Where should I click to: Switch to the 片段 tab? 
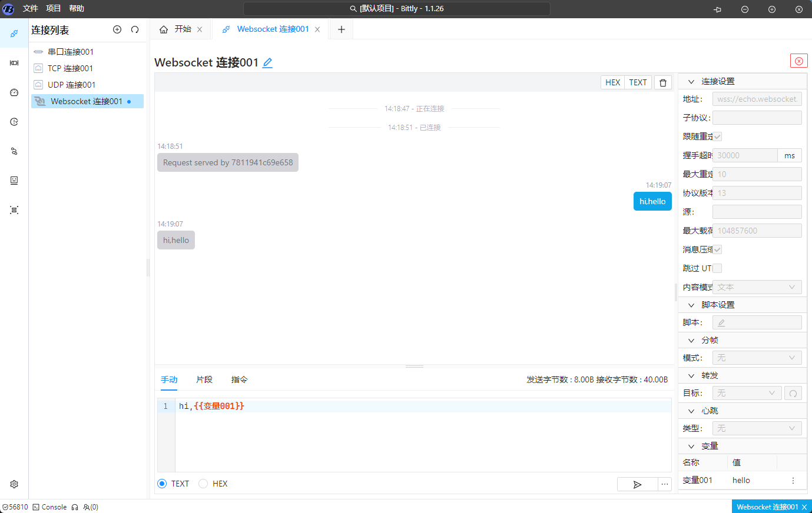[204, 379]
